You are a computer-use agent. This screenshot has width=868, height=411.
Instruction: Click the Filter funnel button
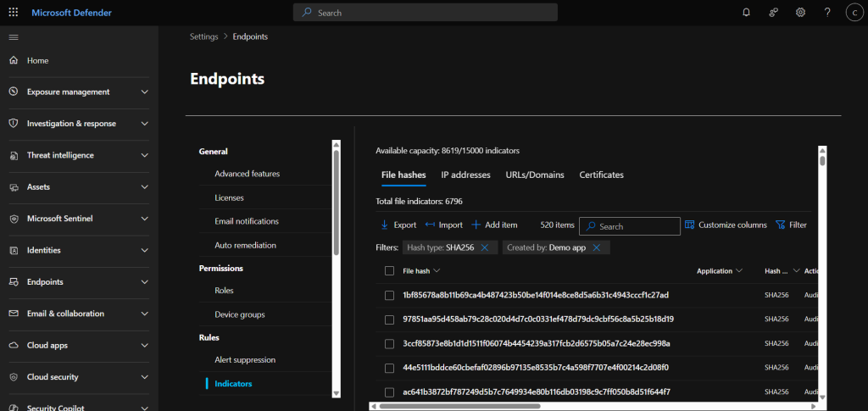tap(791, 225)
